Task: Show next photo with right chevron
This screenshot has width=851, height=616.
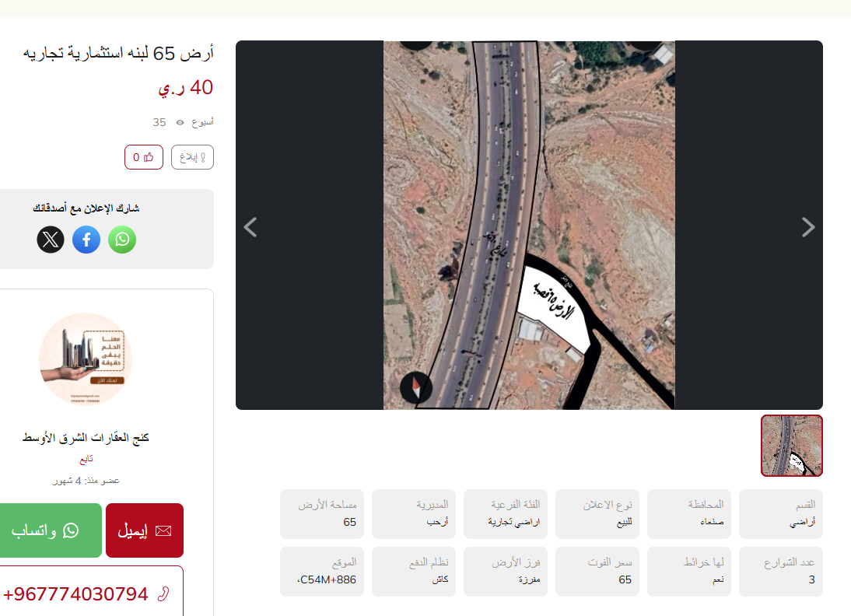Action: pos(808,227)
